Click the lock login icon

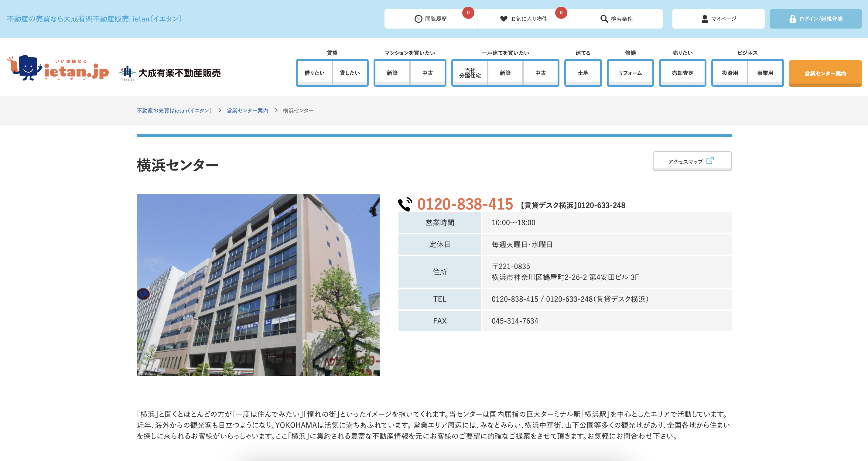click(792, 19)
